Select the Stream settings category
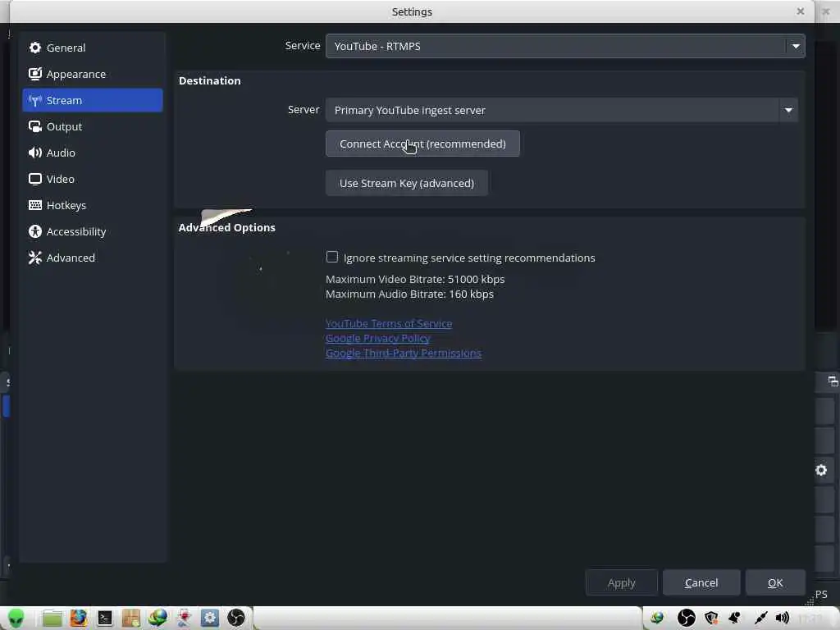840x630 pixels. 92,100
